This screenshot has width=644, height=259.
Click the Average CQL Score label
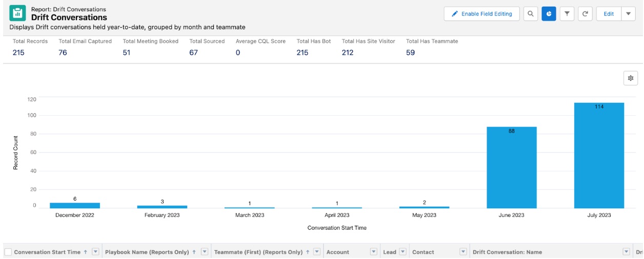260,41
